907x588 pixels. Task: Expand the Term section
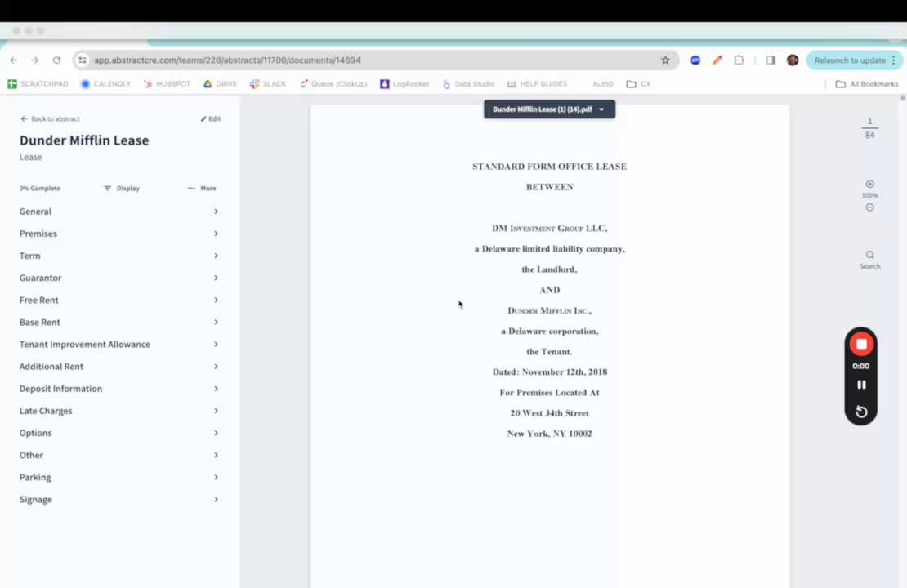click(119, 256)
